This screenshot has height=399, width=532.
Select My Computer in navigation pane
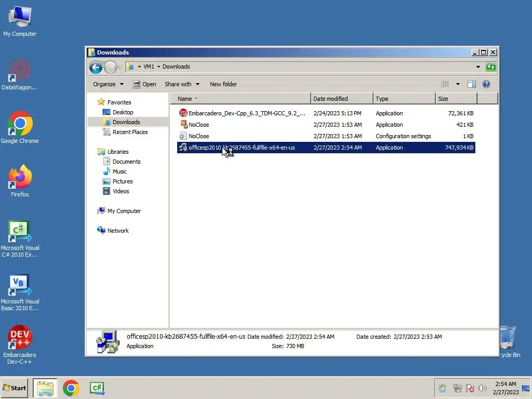tap(124, 211)
